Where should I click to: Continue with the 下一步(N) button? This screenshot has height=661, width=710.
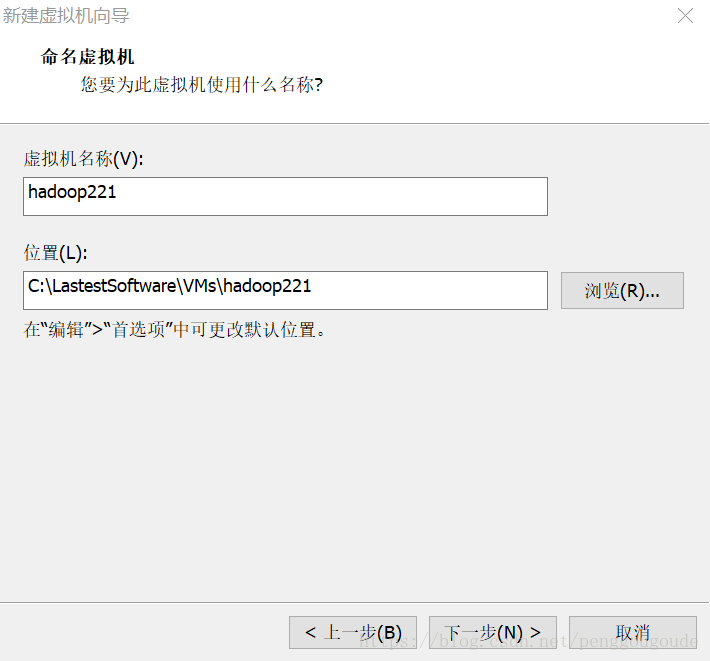click(493, 632)
